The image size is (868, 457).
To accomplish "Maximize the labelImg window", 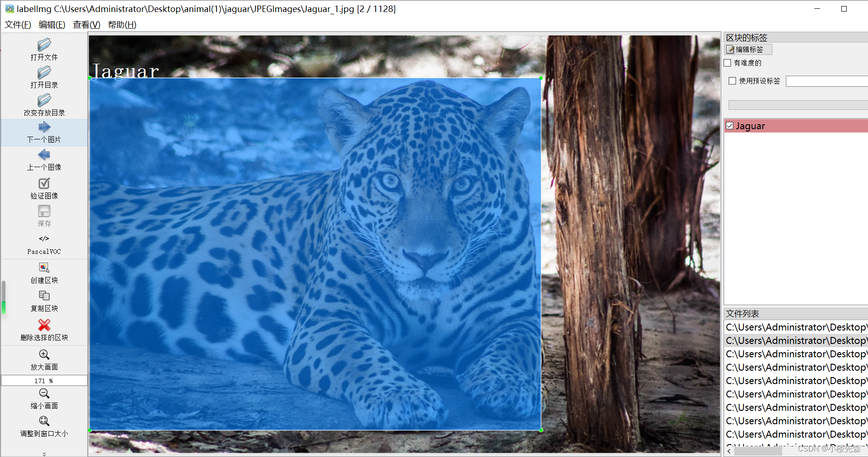I will (844, 9).
